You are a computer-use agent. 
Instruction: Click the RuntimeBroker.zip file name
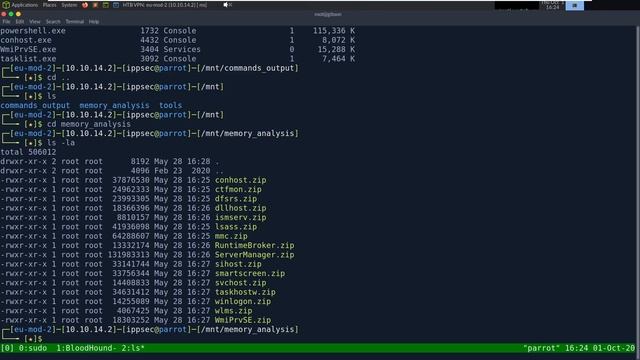click(x=254, y=246)
